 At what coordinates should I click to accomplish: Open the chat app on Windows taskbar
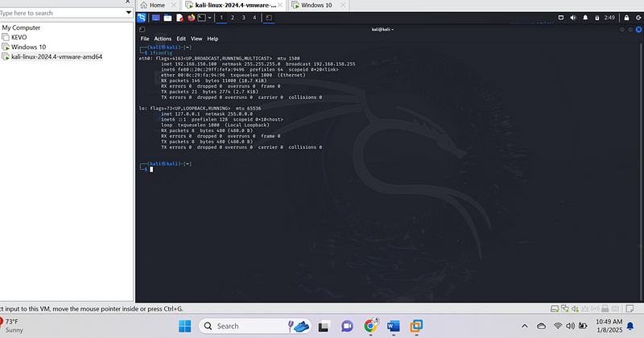[x=347, y=326]
